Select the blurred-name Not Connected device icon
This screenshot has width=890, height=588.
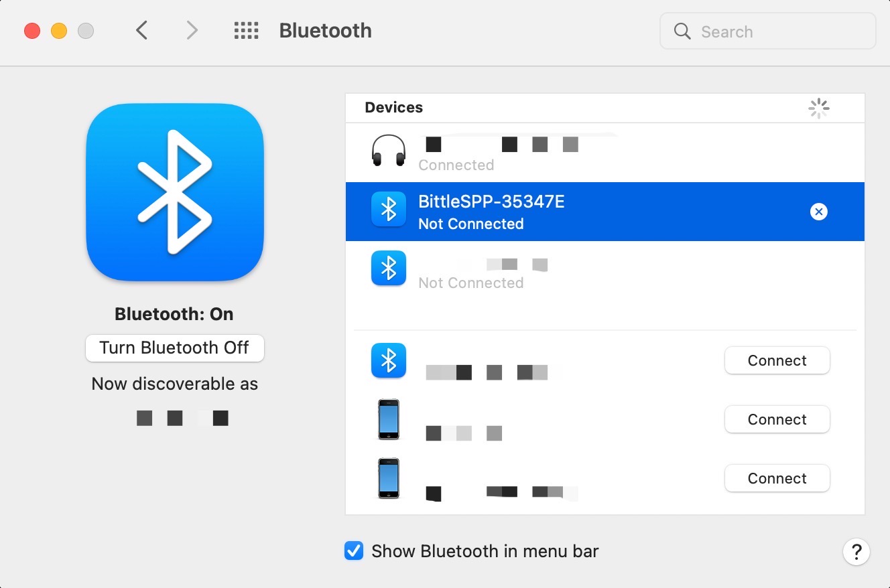[x=389, y=269]
